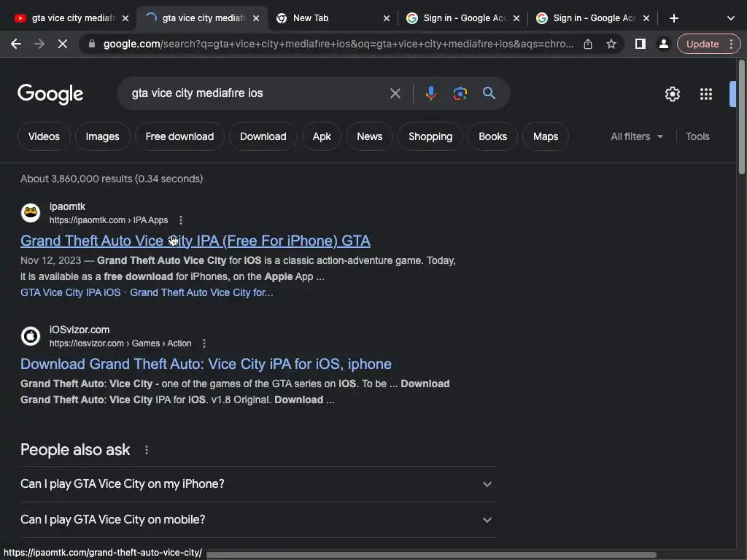Click the Google logo
The image size is (747, 560).
[x=50, y=94]
